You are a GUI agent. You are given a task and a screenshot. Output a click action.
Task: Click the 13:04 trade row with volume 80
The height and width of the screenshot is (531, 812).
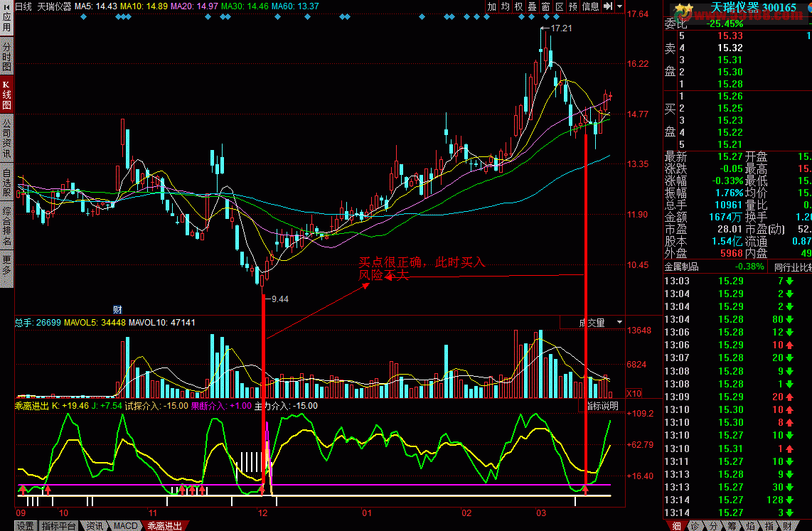pos(737,319)
